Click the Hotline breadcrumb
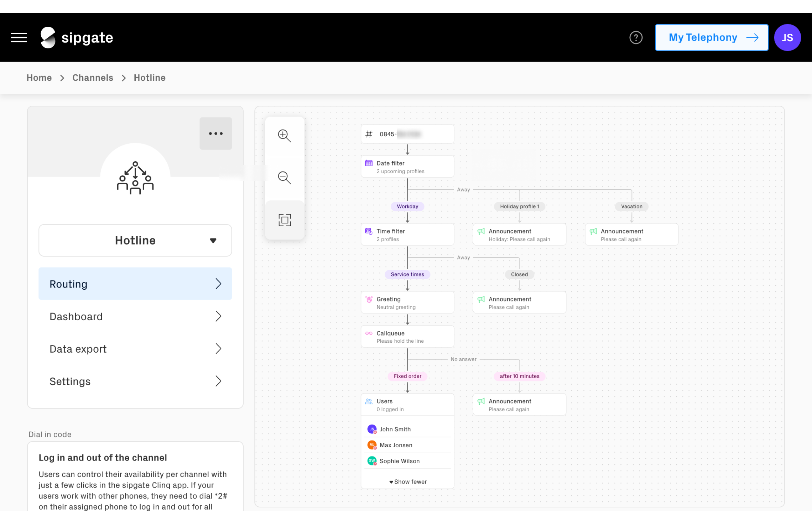The height and width of the screenshot is (511, 812). tap(150, 78)
